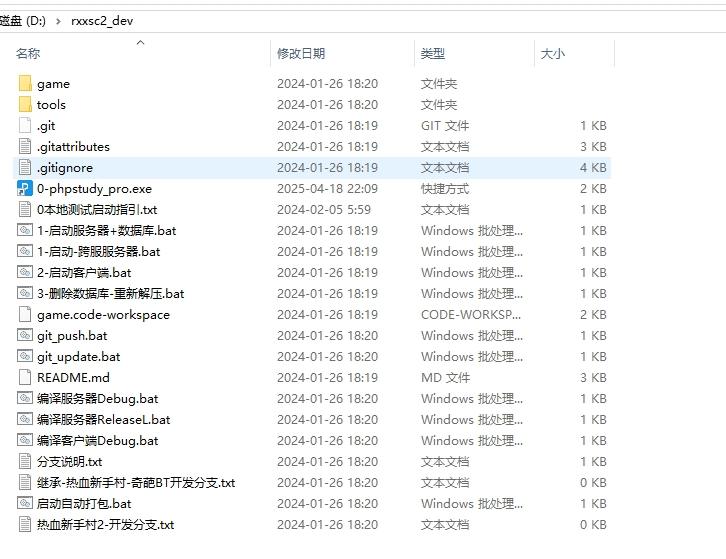The height and width of the screenshot is (559, 726).
Task: Click the file name 编译客户端Debug.bat
Action: pos(97,440)
